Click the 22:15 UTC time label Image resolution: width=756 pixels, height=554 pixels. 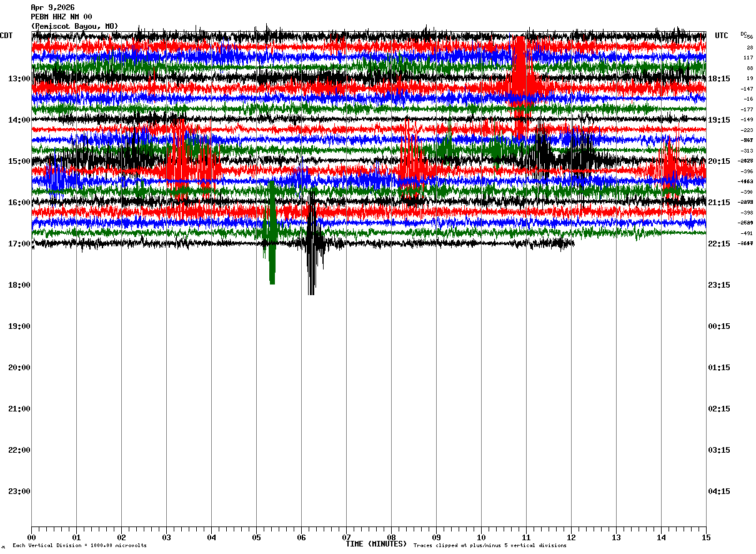(719, 244)
